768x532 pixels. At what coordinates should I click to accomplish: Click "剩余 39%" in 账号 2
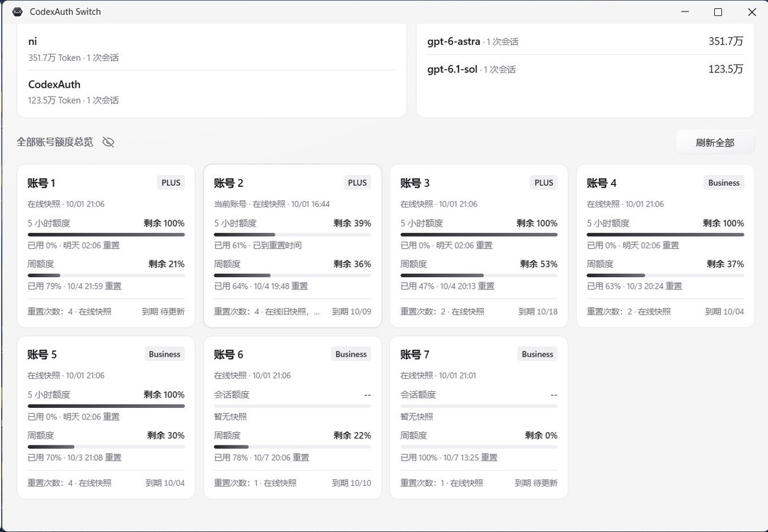(352, 223)
